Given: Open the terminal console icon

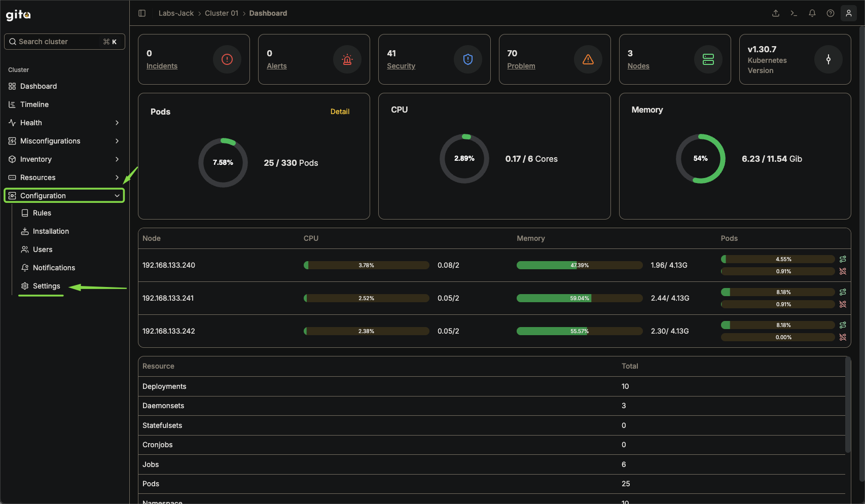Looking at the screenshot, I should [x=794, y=13].
